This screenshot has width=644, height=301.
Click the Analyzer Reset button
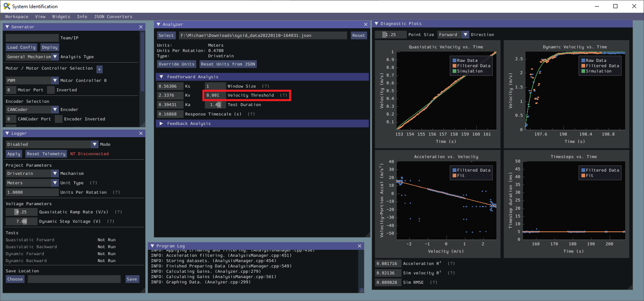(x=359, y=36)
